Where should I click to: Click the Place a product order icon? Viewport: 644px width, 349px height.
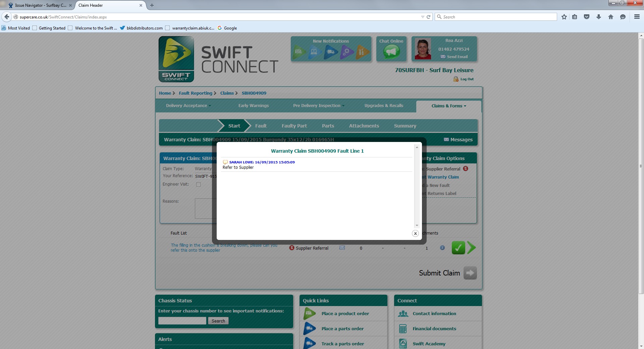[309, 314]
